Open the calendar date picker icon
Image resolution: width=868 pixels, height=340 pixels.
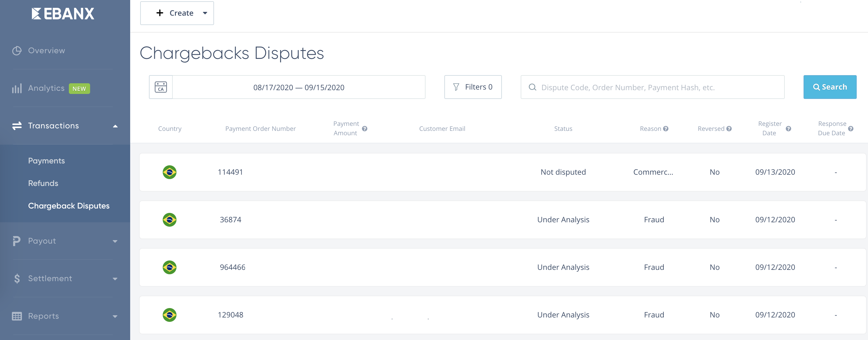[161, 87]
